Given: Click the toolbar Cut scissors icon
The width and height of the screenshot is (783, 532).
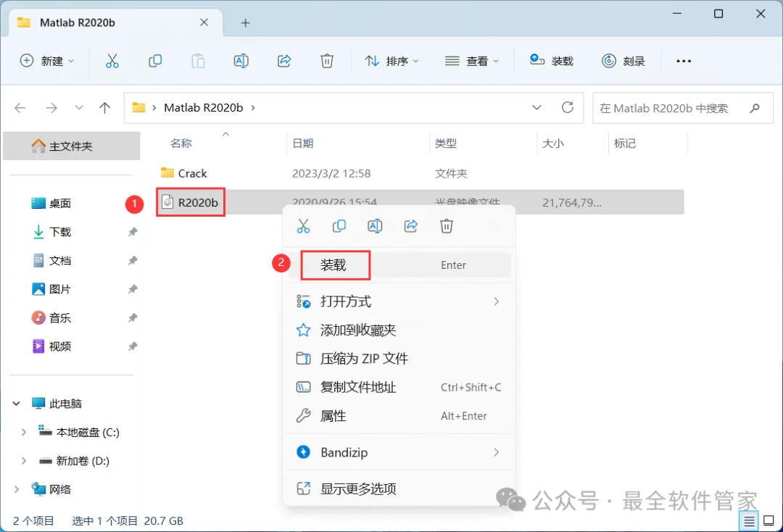Looking at the screenshot, I should [x=112, y=61].
